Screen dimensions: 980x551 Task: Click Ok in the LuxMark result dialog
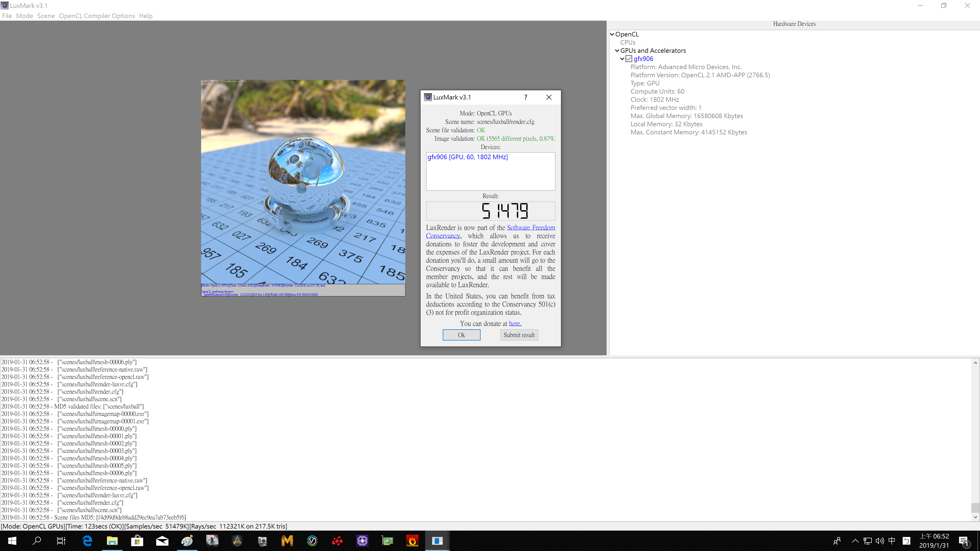(x=461, y=335)
